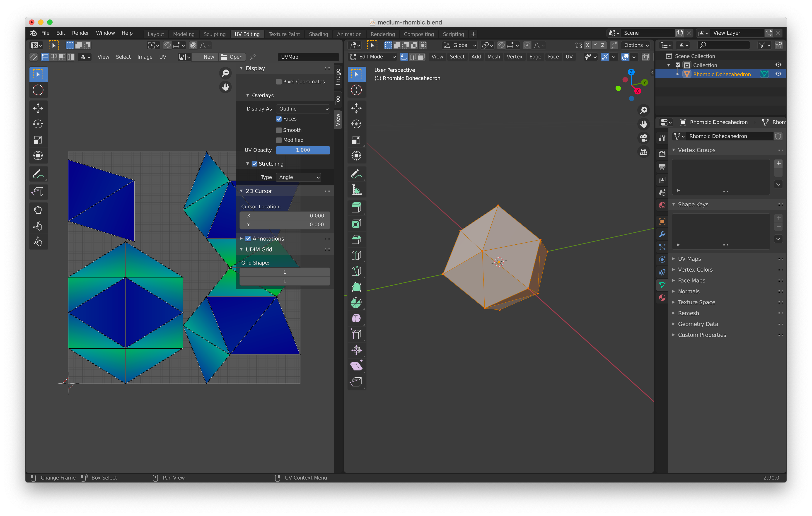This screenshot has height=516, width=812.
Task: Open the Image sidebar tab
Action: click(338, 77)
